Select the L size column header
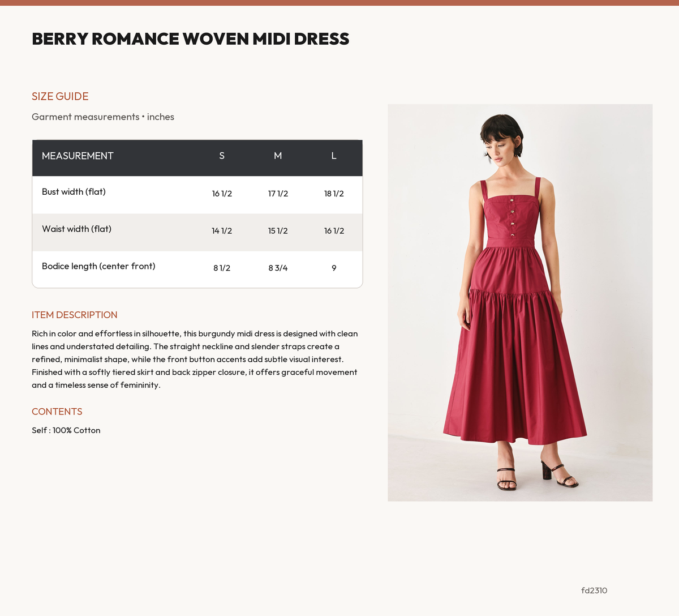Screen dimensions: 679x616 click(x=334, y=156)
